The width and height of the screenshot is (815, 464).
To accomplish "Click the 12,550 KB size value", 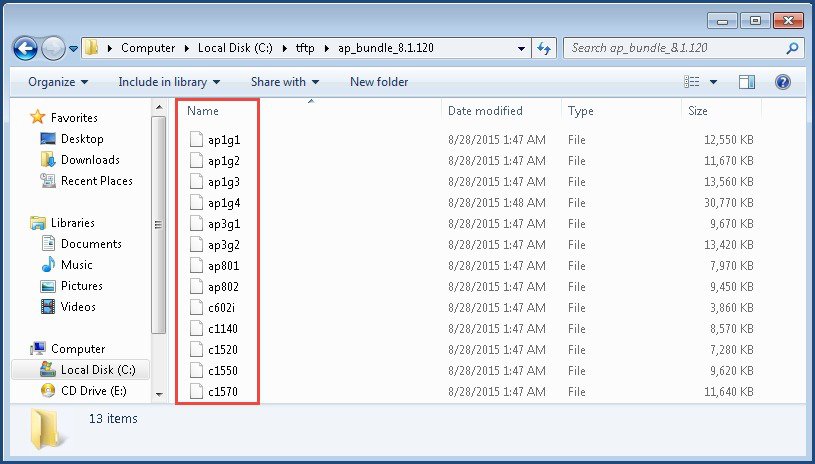I will 729,140.
